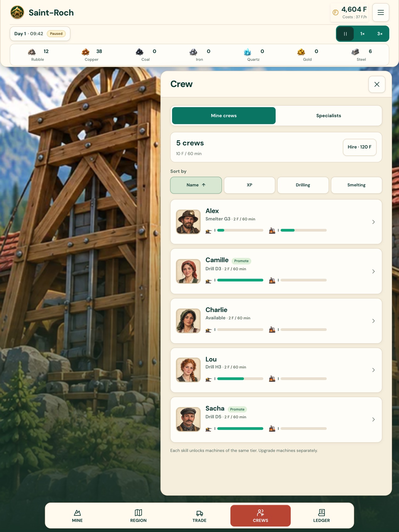Select the Quartz crystal resource icon

247,52
